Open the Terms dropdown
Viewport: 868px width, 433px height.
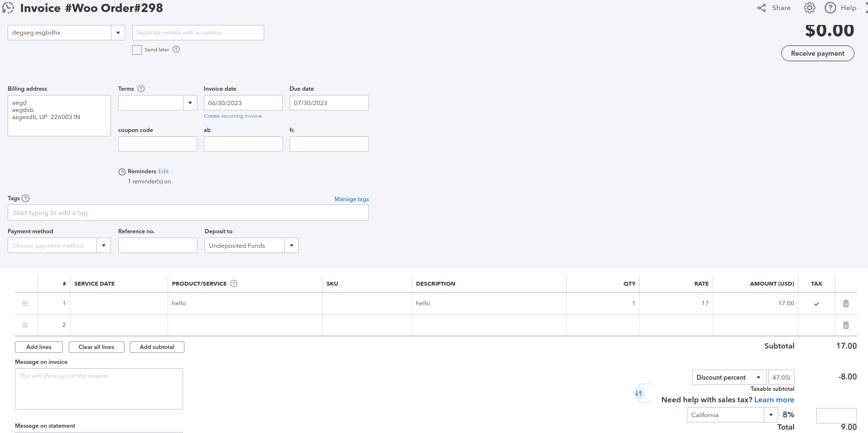tap(190, 103)
